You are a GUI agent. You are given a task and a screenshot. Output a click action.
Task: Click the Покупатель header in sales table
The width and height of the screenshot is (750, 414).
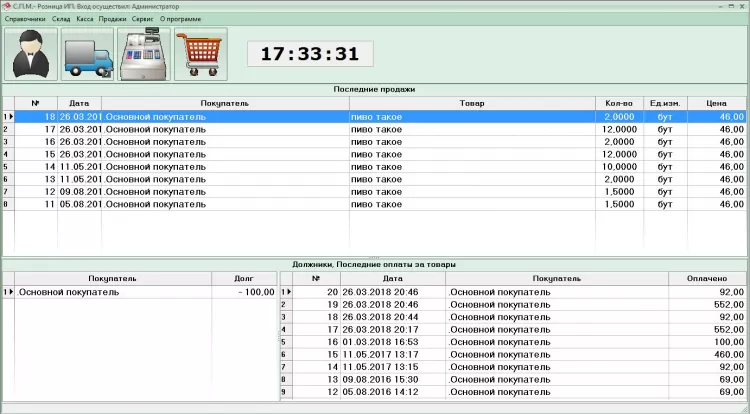[x=225, y=103]
